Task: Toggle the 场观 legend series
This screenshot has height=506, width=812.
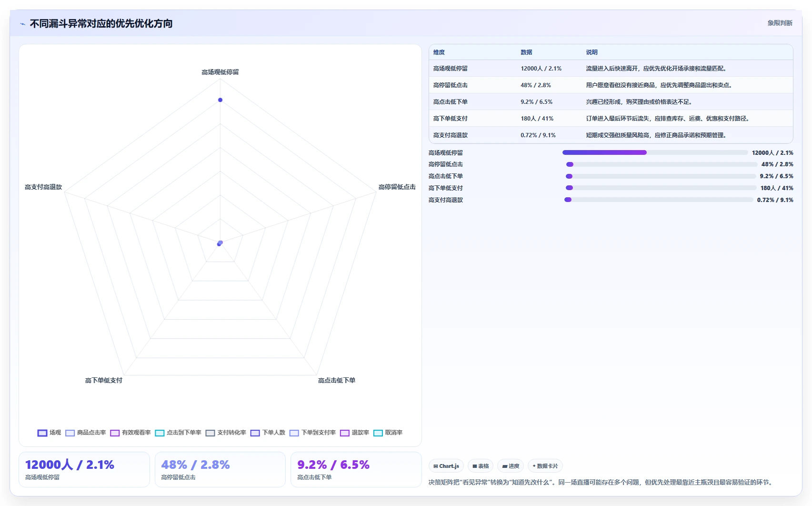Action: click(x=49, y=433)
